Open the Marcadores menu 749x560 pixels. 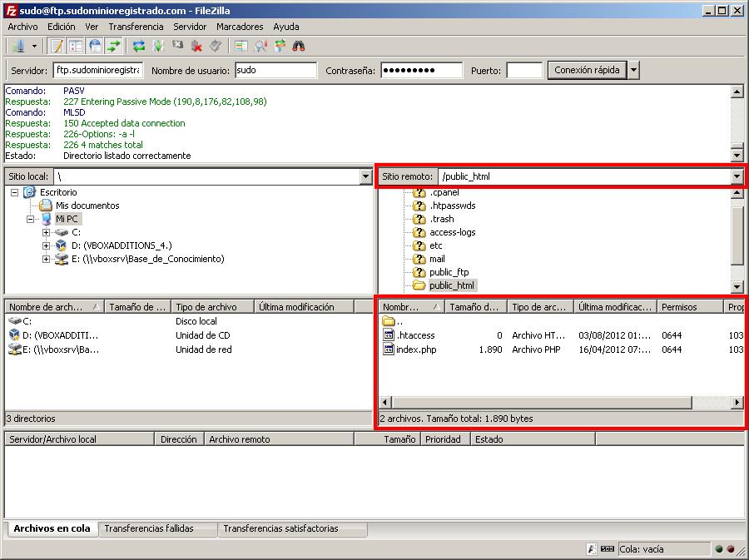(240, 27)
